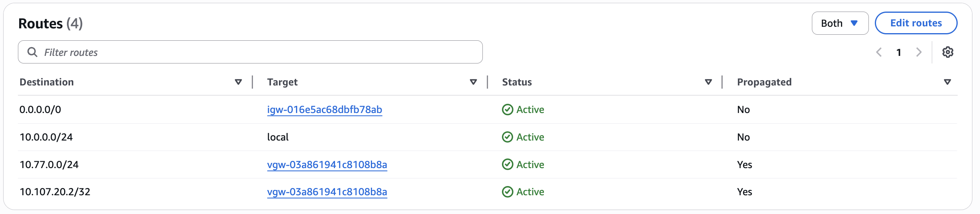Go to the next routes page
The height and width of the screenshot is (214, 980).
click(919, 52)
